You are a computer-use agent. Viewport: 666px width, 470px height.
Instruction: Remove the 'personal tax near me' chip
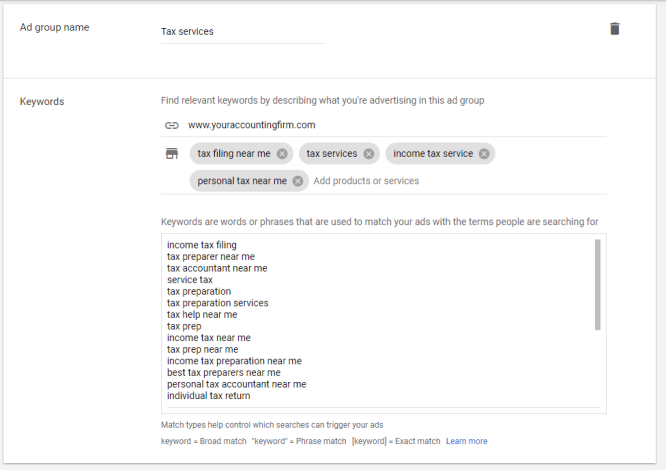[x=298, y=181]
